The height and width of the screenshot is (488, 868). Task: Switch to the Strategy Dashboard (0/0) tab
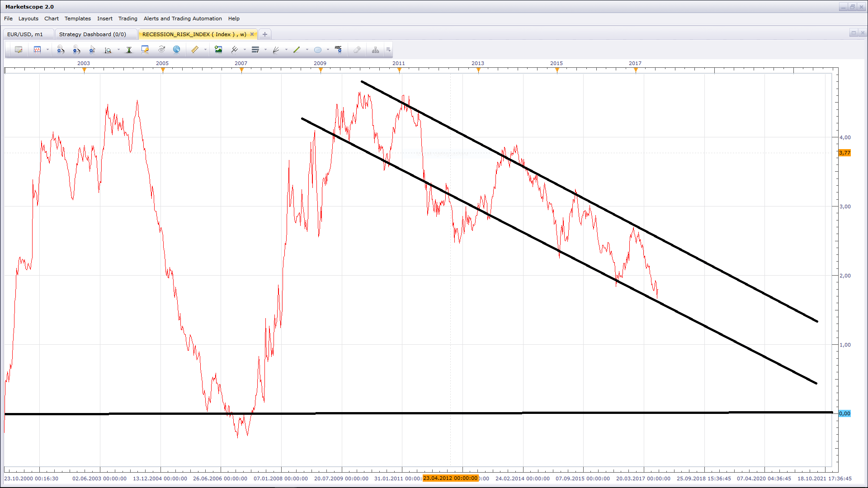[96, 34]
